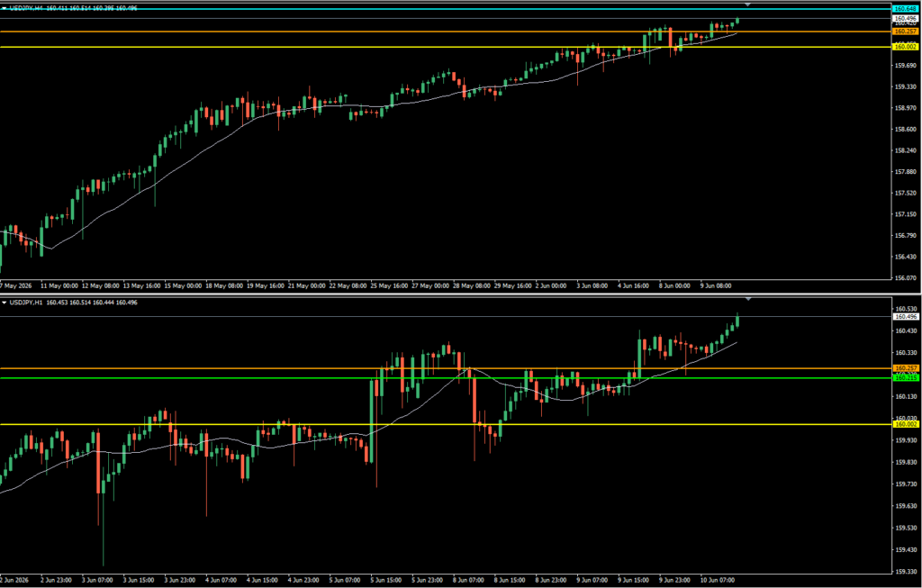Image resolution: width=922 pixels, height=588 pixels.
Task: Click the 159.690 price scale label
Action: (x=907, y=65)
